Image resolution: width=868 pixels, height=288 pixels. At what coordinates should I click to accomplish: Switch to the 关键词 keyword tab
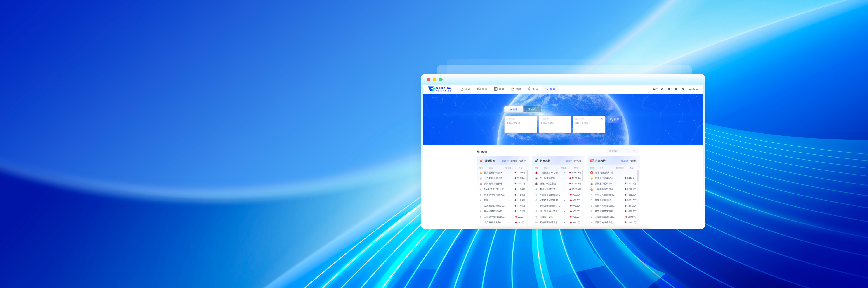coord(513,109)
